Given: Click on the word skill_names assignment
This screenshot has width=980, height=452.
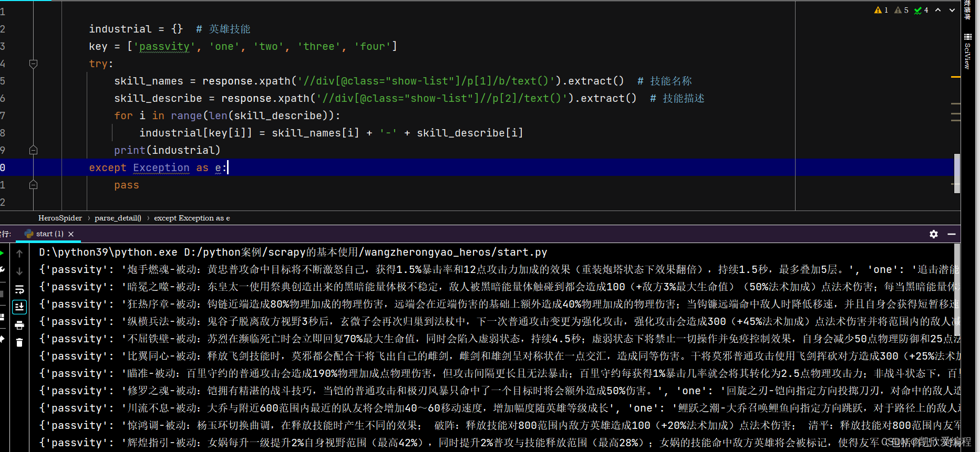Looking at the screenshot, I should [149, 81].
